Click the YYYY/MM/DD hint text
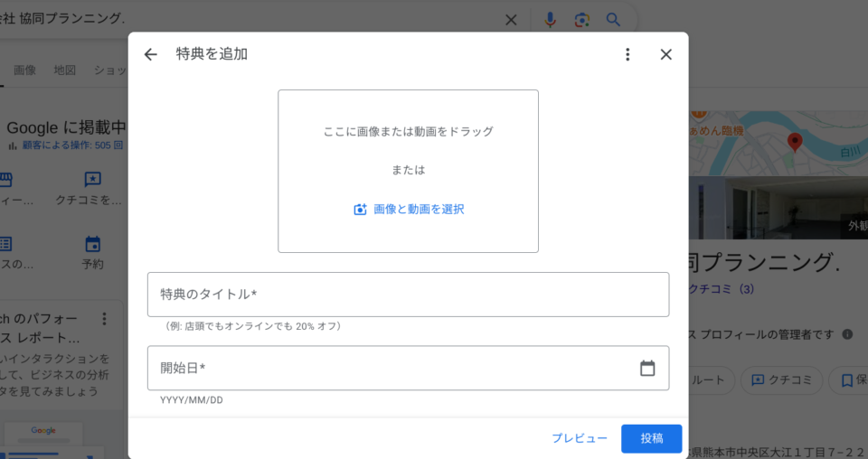868x459 pixels. [x=192, y=400]
